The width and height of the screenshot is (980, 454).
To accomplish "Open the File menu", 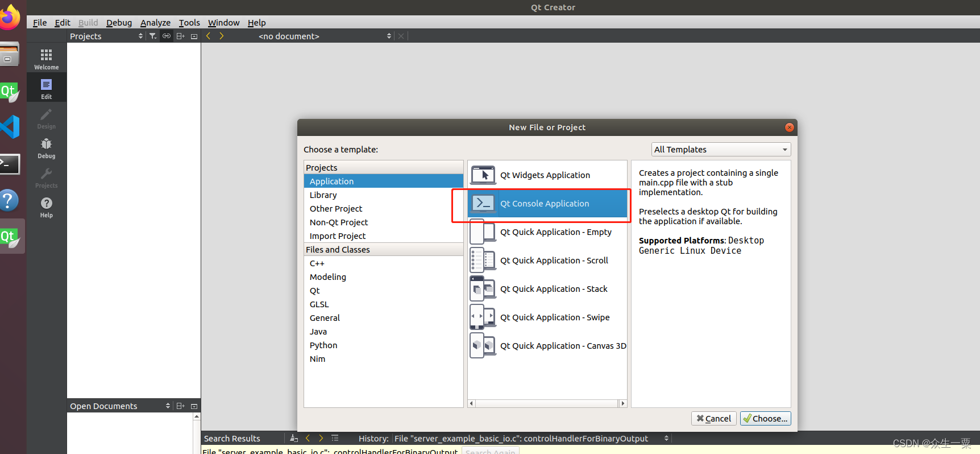I will [x=40, y=23].
